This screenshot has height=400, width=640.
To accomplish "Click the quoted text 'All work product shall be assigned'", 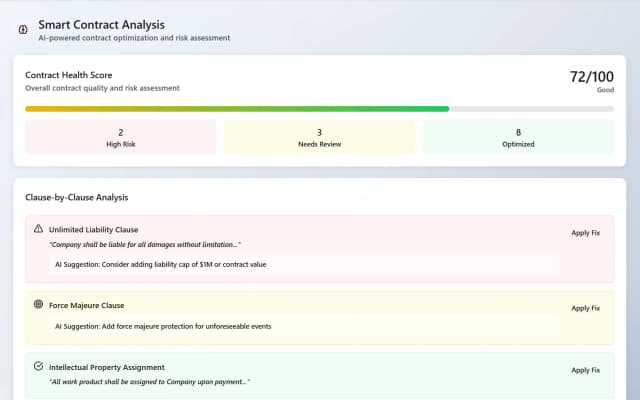I will click(149, 382).
